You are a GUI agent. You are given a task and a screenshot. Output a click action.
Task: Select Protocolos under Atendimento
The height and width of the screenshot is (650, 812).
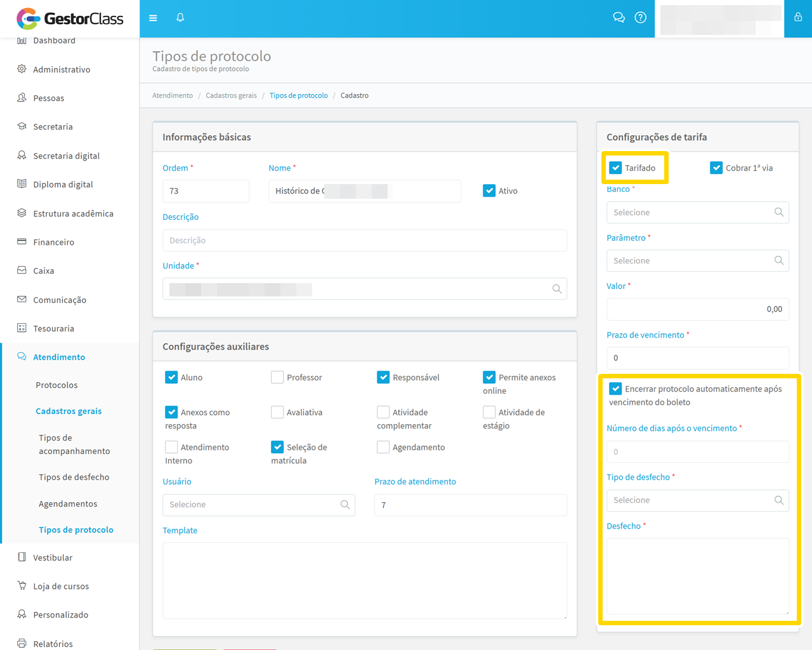[56, 385]
